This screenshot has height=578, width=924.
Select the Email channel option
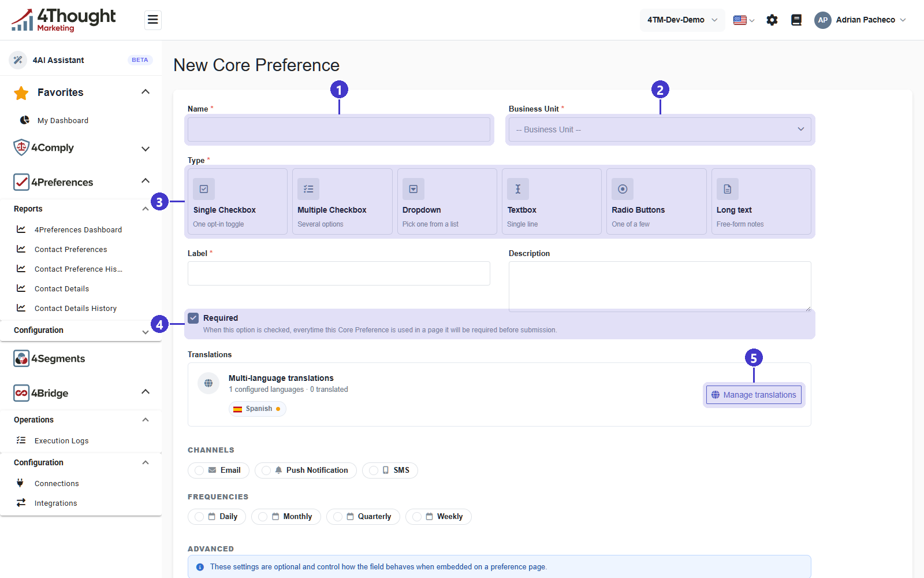click(x=218, y=470)
